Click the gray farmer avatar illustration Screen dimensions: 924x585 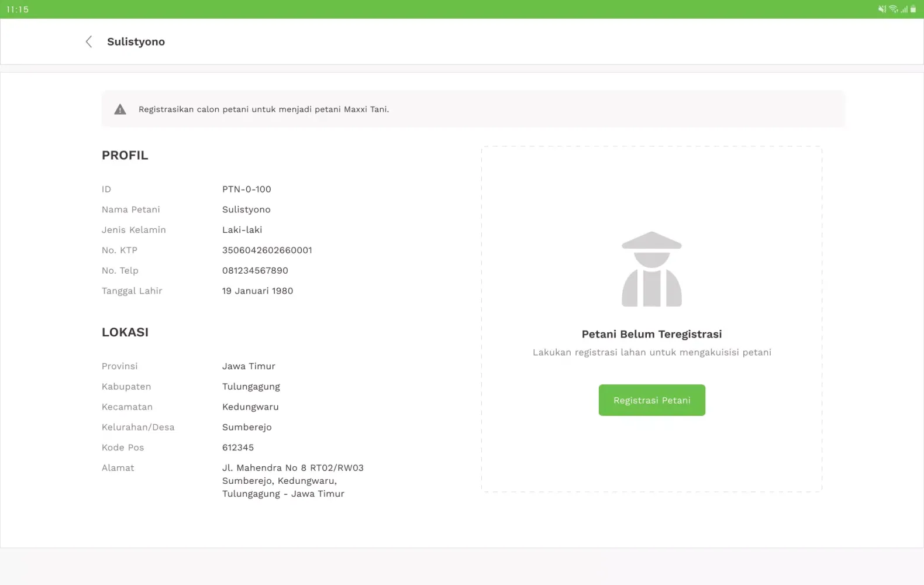coord(651,269)
